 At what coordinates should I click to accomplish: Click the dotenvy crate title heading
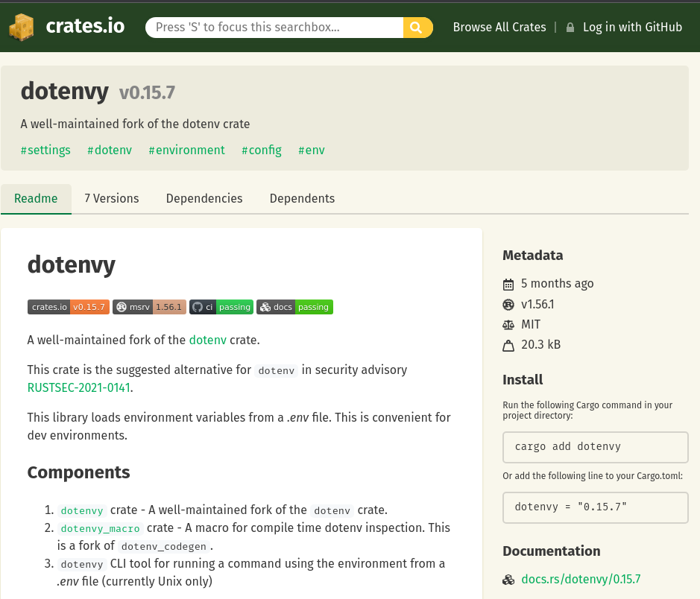click(x=65, y=92)
